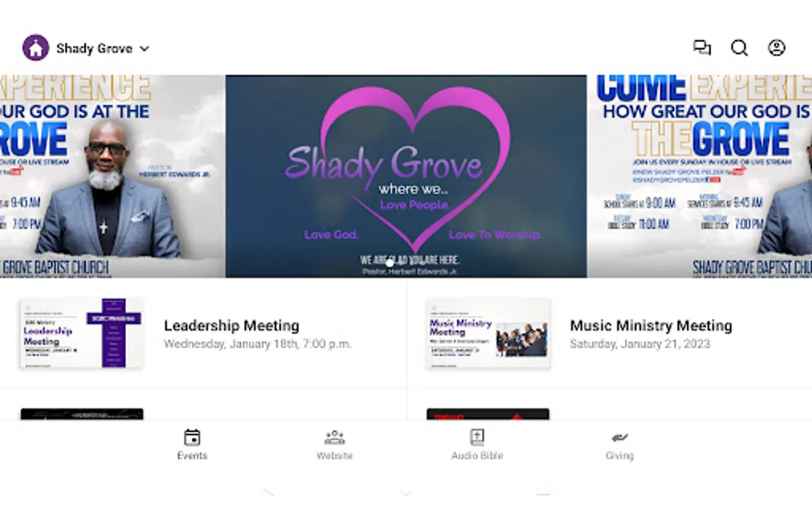Select the Giving tab label
The width and height of the screenshot is (812, 508).
coord(620,456)
